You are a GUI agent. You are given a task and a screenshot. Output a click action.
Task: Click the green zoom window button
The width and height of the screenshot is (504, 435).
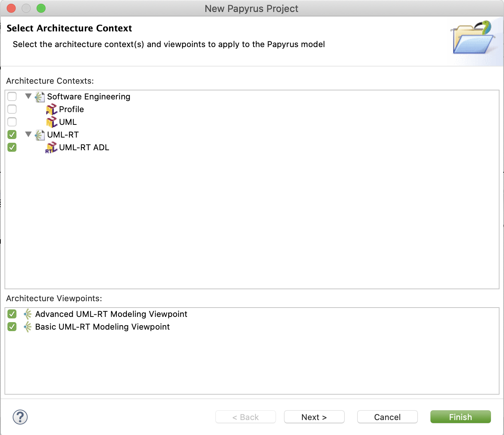41,8
